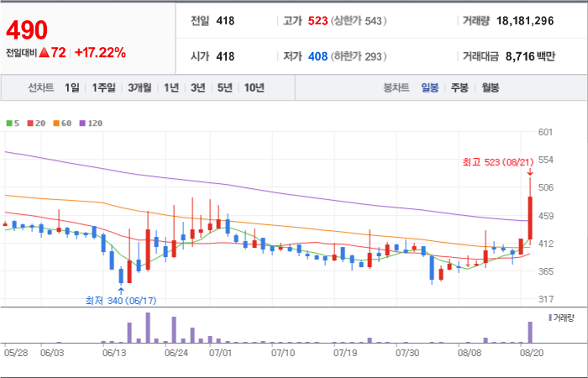Viewport: 588px width, 378px height.
Task: Click the 저가 408 value
Action: 318,56
